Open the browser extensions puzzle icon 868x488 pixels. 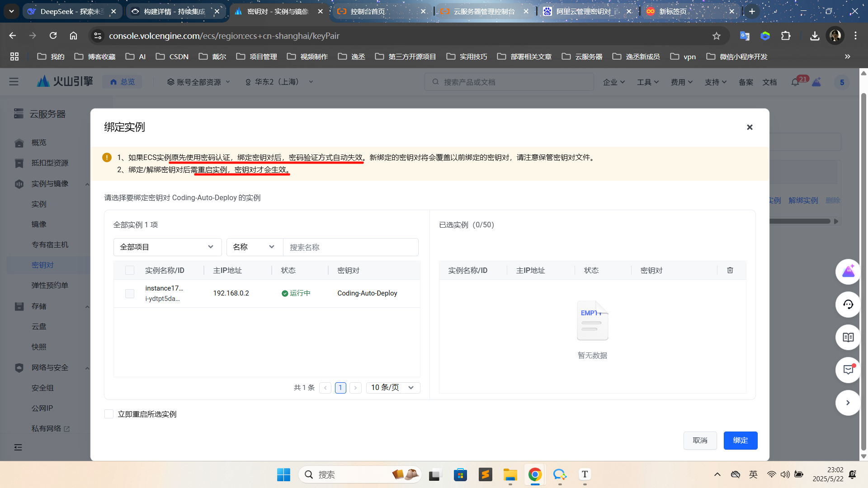(786, 36)
